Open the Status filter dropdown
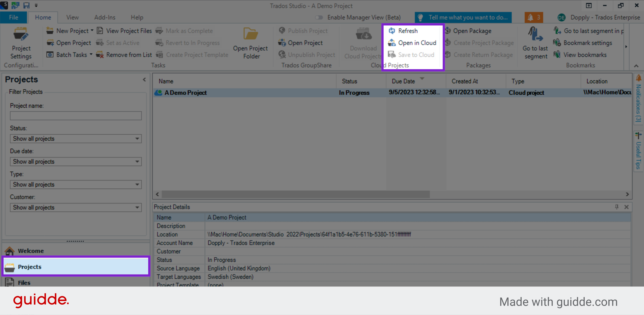Screen dimensions: 644x315 click(76, 138)
